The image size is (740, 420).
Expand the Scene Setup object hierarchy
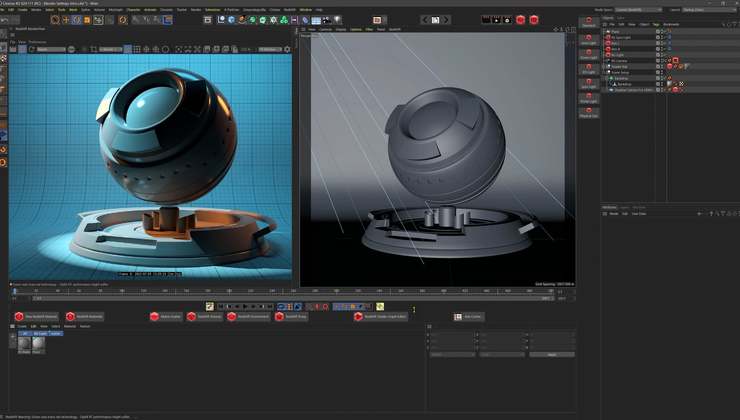tap(606, 71)
